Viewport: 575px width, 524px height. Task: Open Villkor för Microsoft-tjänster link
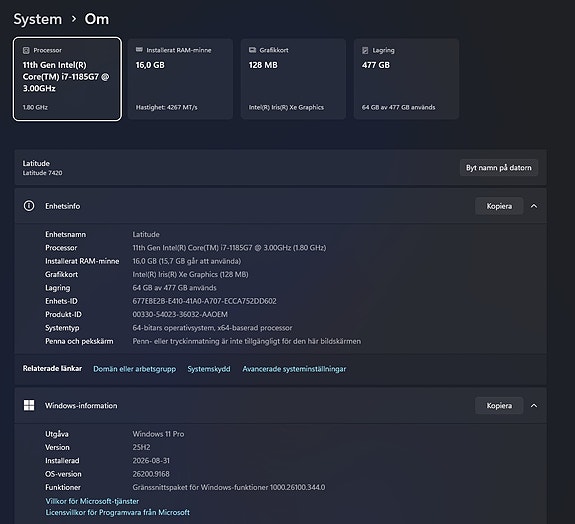(x=92, y=501)
